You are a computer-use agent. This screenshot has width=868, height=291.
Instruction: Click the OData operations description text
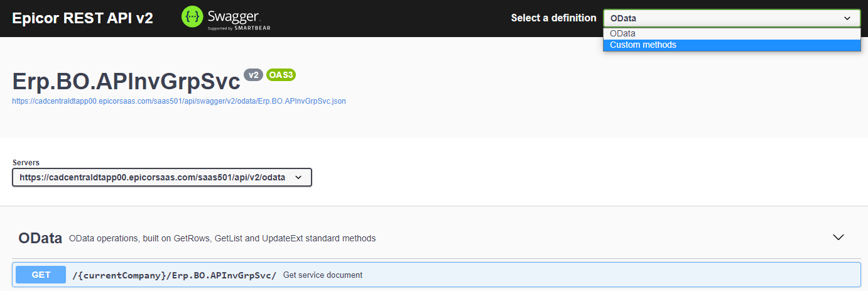pos(222,238)
